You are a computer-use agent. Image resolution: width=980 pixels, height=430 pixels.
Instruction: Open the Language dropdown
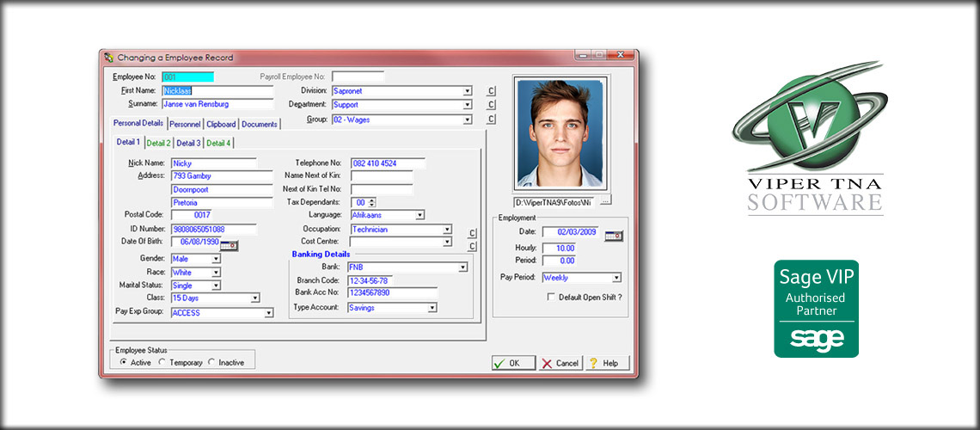click(x=420, y=215)
